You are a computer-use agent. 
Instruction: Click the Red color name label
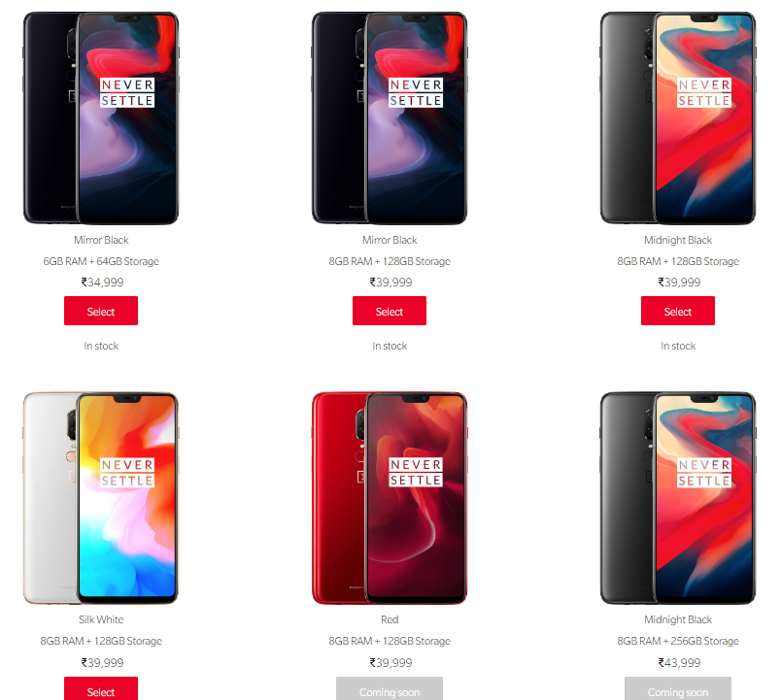[x=390, y=619]
